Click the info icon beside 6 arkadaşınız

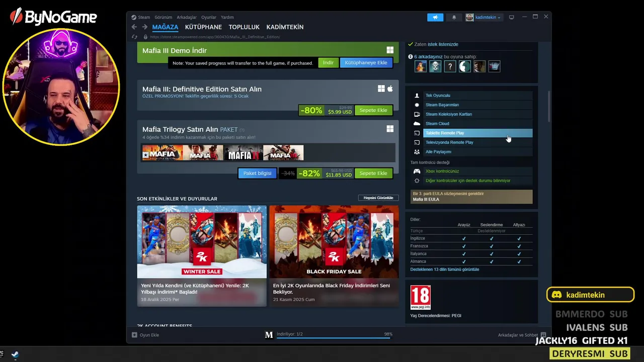coord(410,57)
